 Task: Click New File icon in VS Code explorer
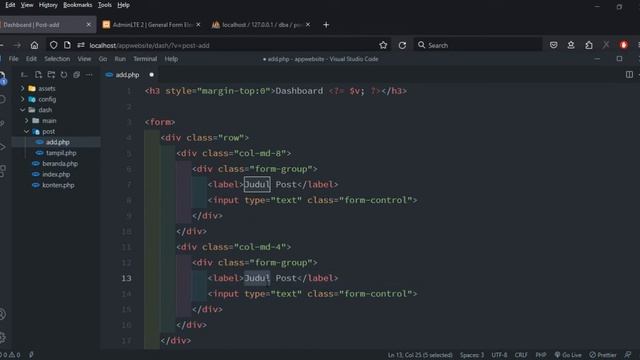click(x=38, y=75)
